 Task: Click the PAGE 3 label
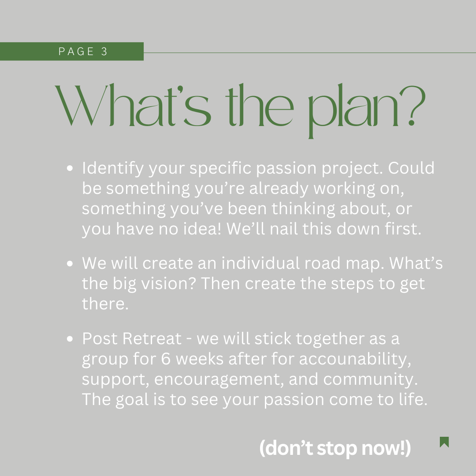pos(83,52)
